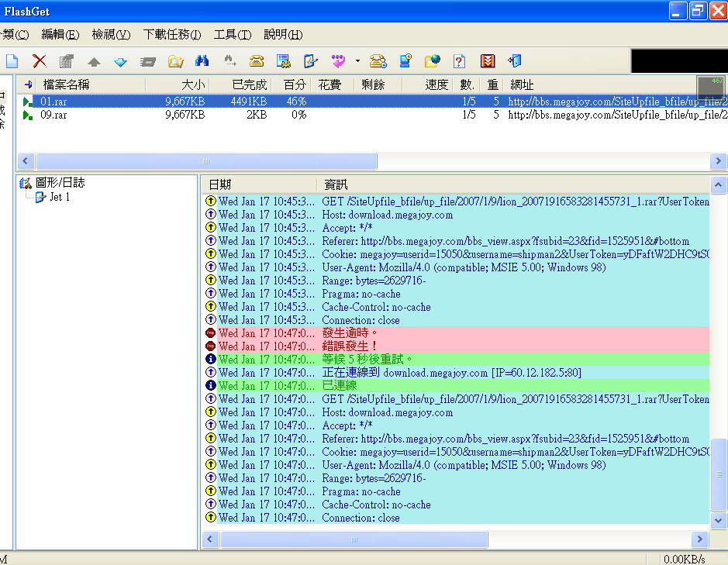728x565 pixels.
Task: Select the red 發生逾時 log entry
Action: pos(457,332)
